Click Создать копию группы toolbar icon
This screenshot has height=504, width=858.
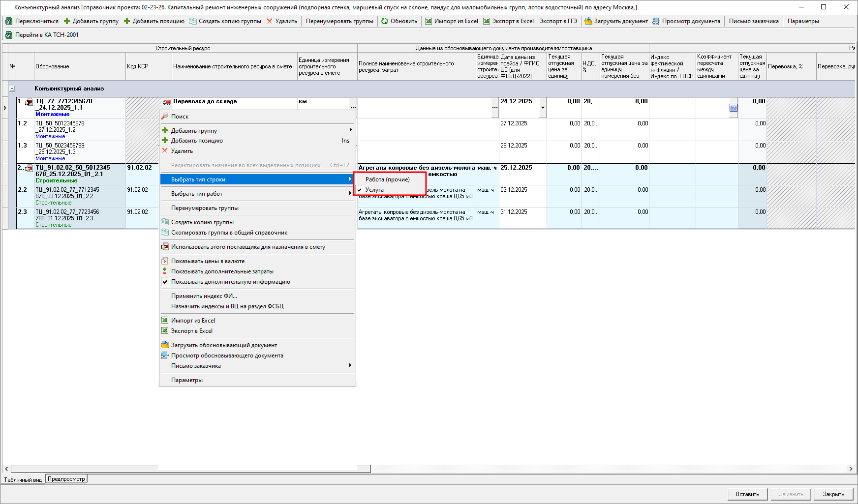[x=193, y=21]
